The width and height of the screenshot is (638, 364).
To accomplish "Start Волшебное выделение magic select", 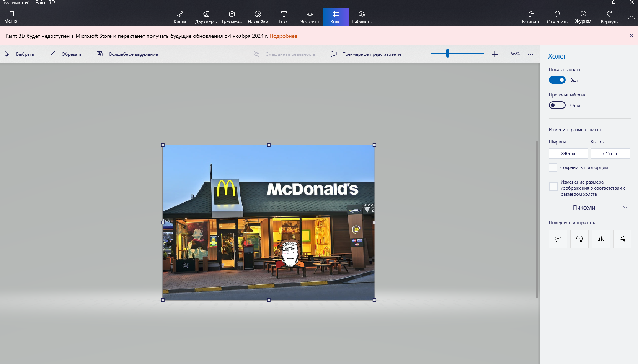I will pyautogui.click(x=127, y=54).
